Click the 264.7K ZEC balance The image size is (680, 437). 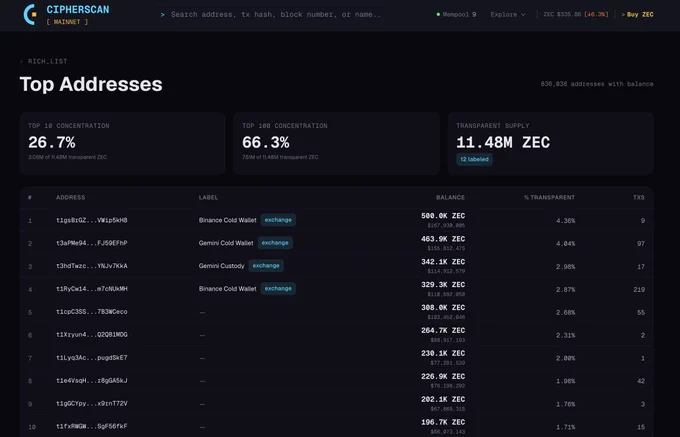(x=443, y=331)
